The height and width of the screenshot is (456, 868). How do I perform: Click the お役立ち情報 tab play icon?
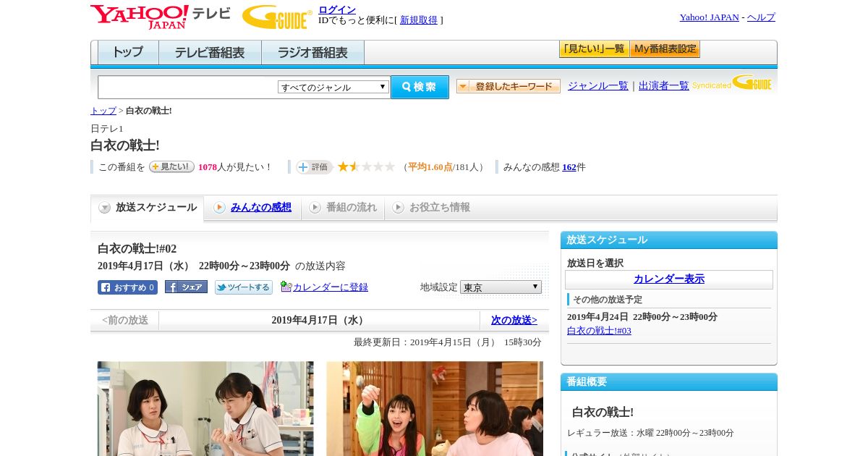point(398,208)
